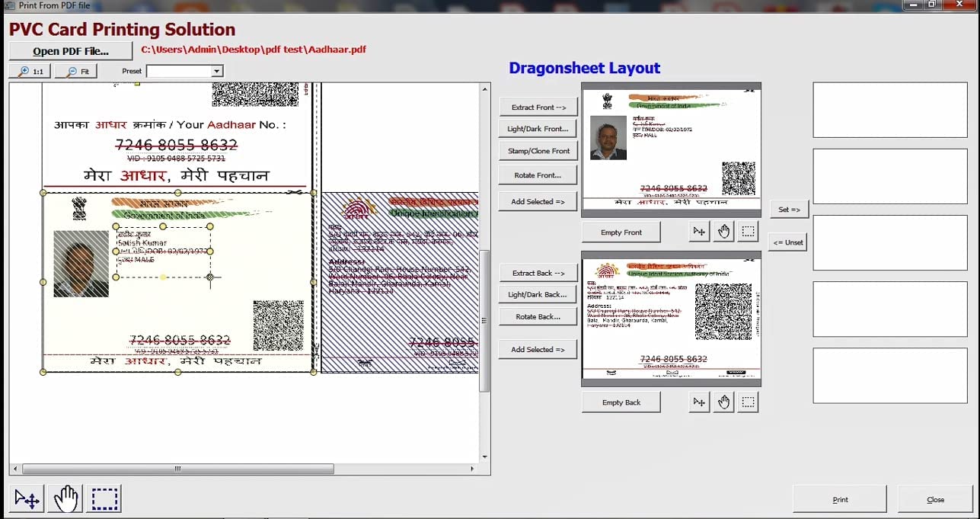Screen dimensions: 980x519
Task: Open the Preset dropdown list
Action: 217,71
